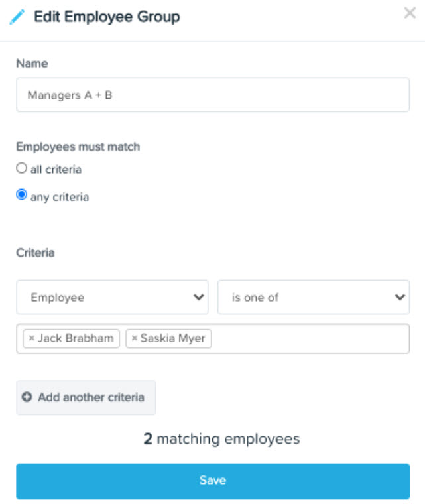Close the Edit Employee Group dialog

point(410,13)
